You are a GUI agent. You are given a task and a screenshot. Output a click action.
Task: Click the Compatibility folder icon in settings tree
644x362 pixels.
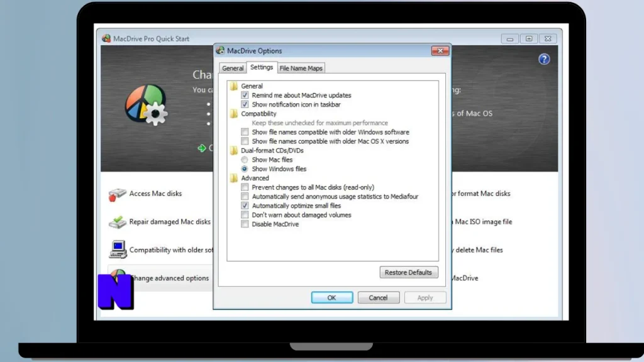coord(234,114)
